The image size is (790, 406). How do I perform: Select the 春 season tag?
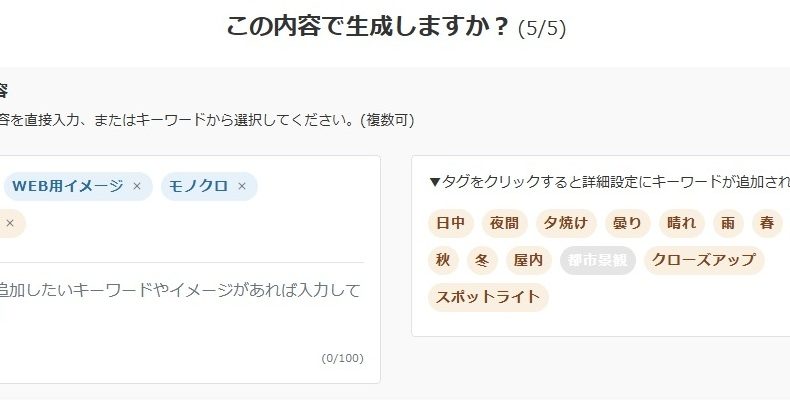point(766,223)
